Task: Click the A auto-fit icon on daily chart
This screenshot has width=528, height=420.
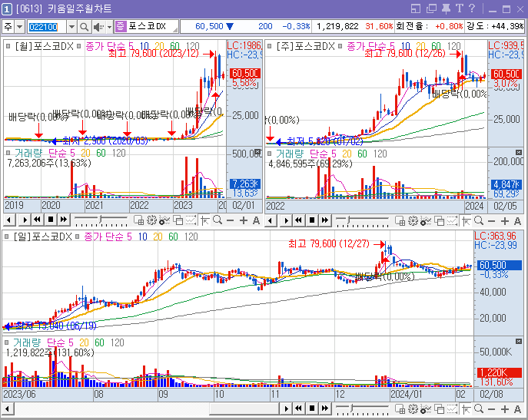Action: click(x=517, y=409)
